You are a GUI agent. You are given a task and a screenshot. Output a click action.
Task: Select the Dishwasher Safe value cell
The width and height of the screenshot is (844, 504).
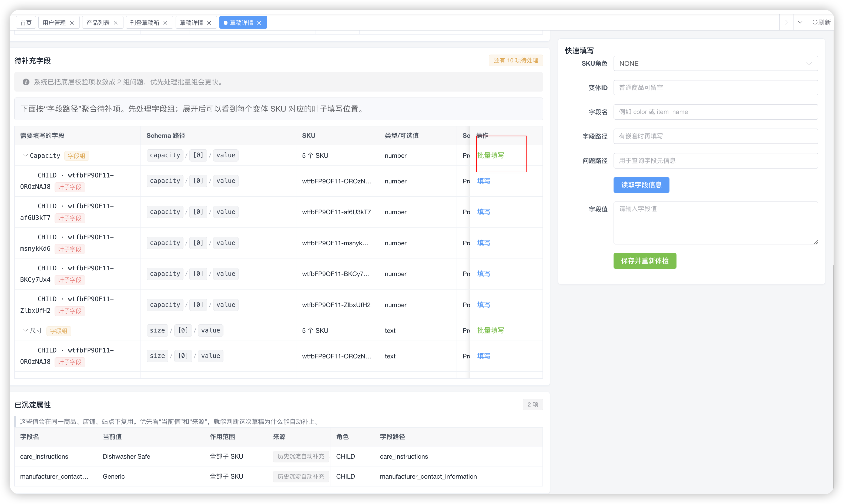(150, 456)
